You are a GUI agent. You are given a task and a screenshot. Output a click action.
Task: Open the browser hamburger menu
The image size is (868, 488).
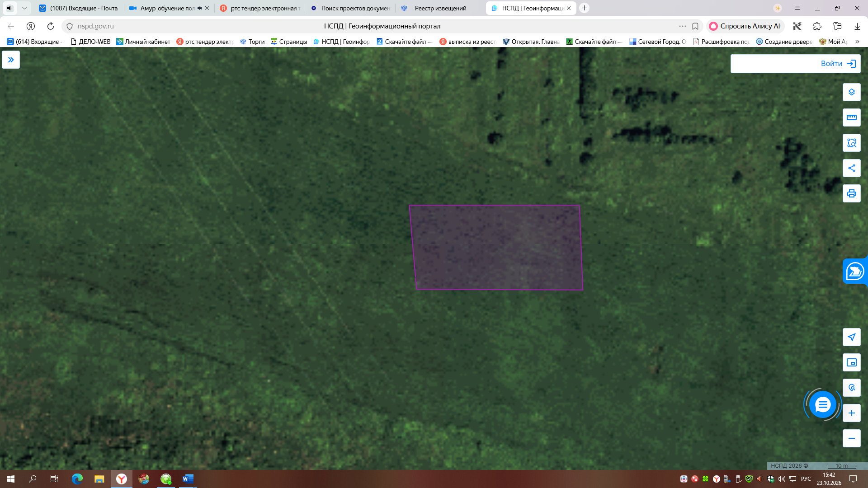(x=797, y=8)
